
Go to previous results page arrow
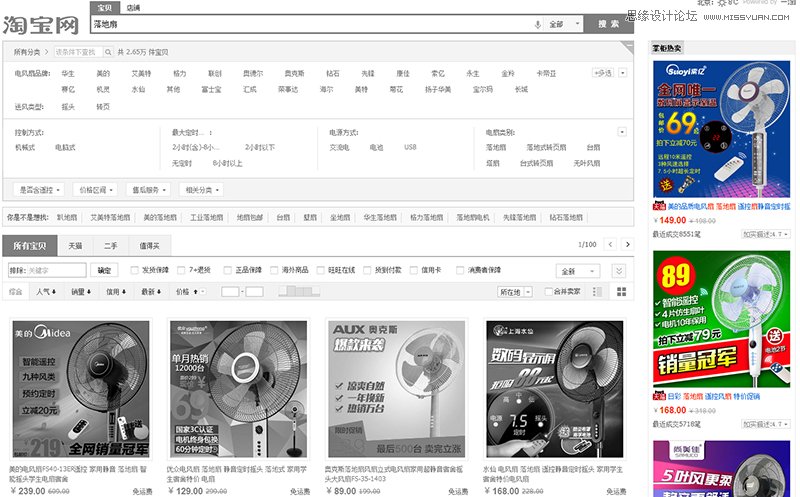[610, 244]
